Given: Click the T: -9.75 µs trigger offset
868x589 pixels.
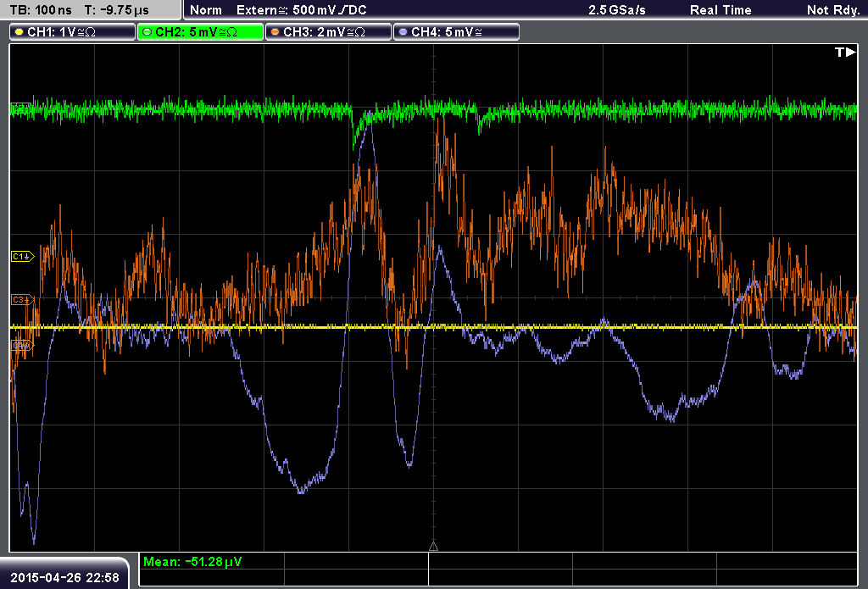Looking at the screenshot, I should pos(117,10).
